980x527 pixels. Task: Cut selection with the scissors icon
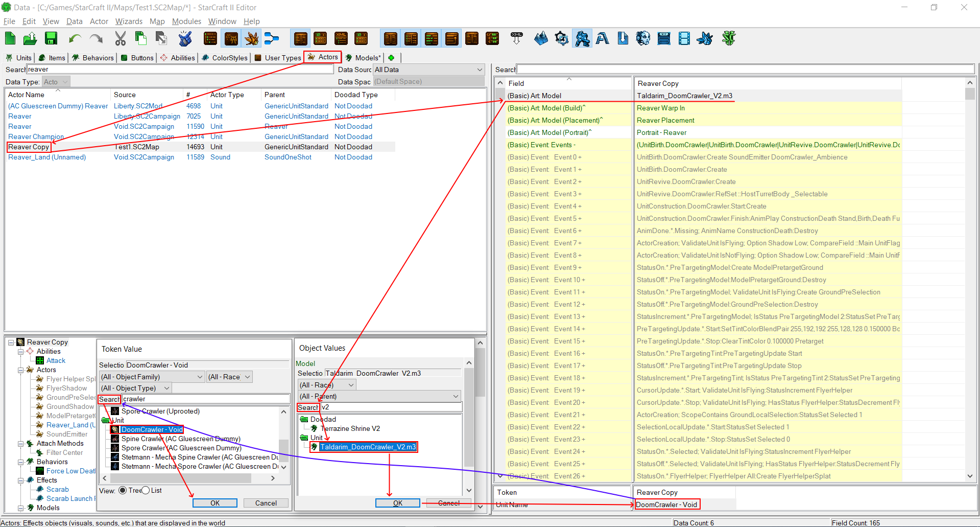click(121, 38)
